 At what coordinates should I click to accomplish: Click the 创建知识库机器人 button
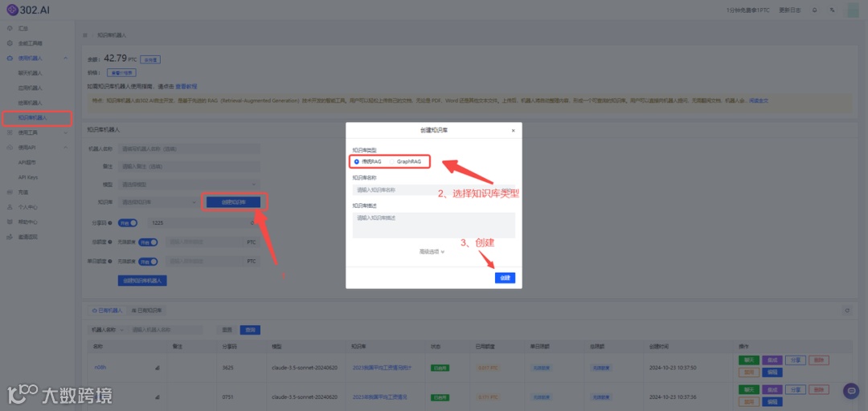coord(142,280)
